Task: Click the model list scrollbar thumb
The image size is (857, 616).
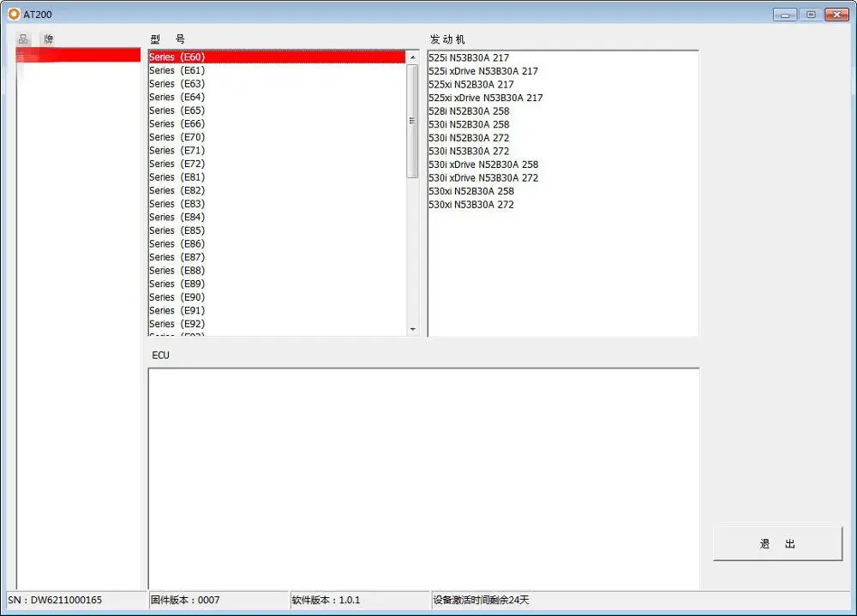Action: 412,120
